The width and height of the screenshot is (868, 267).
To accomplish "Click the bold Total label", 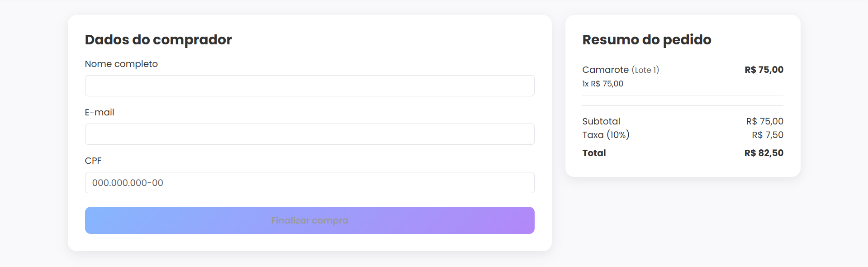I will [x=594, y=153].
